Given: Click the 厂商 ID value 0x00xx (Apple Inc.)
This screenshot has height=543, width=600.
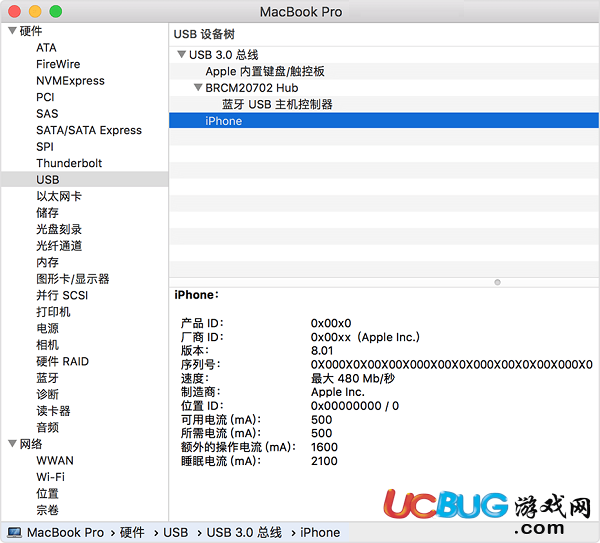Looking at the screenshot, I should tap(365, 337).
